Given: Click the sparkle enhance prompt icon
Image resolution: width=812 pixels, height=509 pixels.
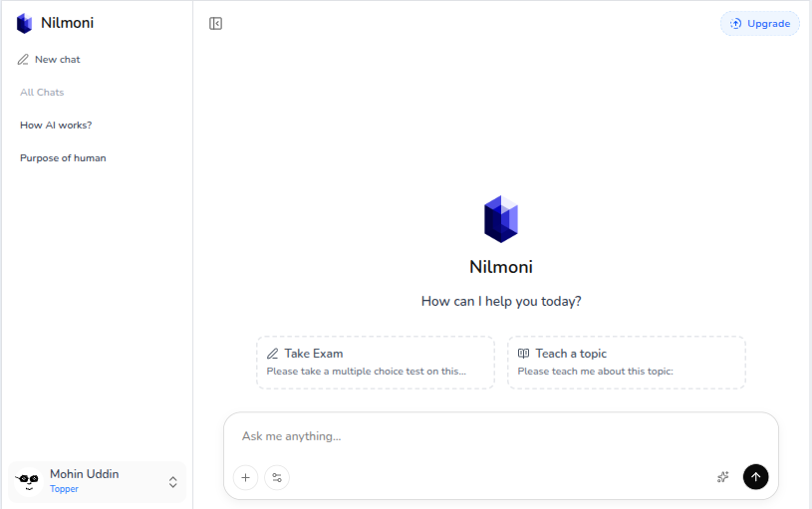Looking at the screenshot, I should (x=723, y=477).
